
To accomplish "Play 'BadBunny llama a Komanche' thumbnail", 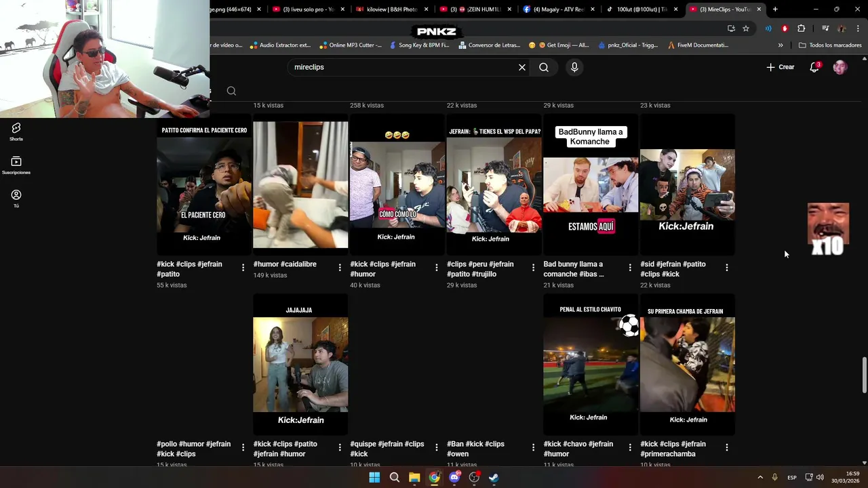I will pyautogui.click(x=591, y=184).
